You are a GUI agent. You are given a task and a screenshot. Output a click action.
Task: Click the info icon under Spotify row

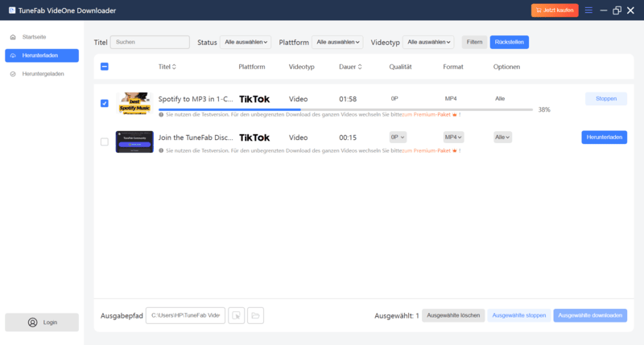tap(161, 115)
